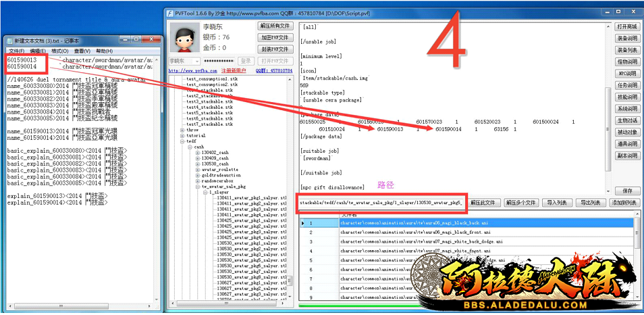Open the 格式(O) menu in Notepad
The height and width of the screenshot is (315, 644).
click(x=59, y=51)
